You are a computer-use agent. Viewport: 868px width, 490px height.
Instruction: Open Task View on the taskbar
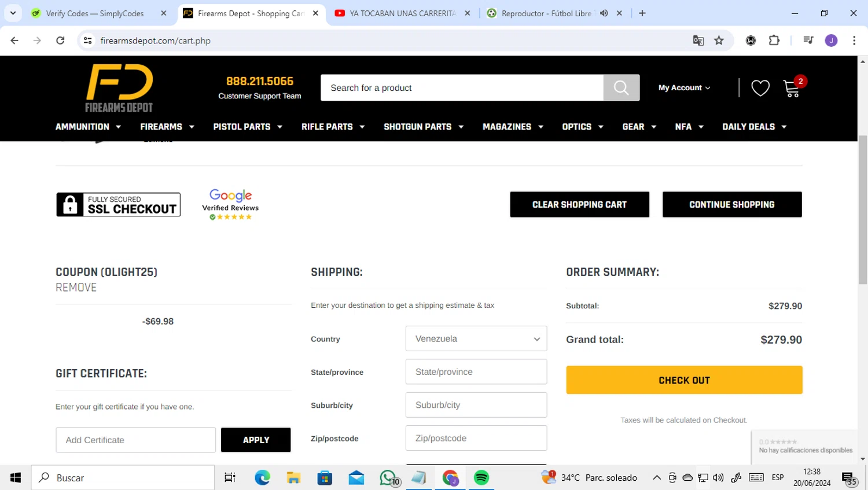[x=230, y=478]
